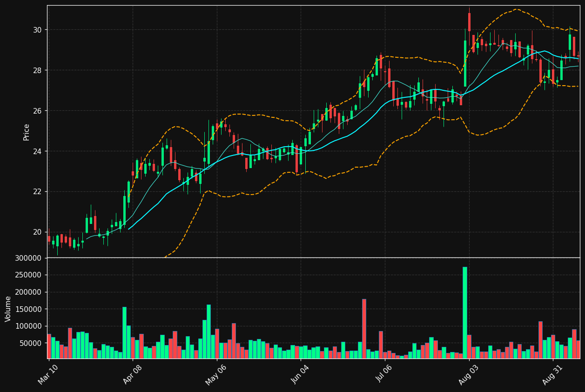The width and height of the screenshot is (585, 392).
Task: Click the price tick label 24
Action: pos(37,151)
